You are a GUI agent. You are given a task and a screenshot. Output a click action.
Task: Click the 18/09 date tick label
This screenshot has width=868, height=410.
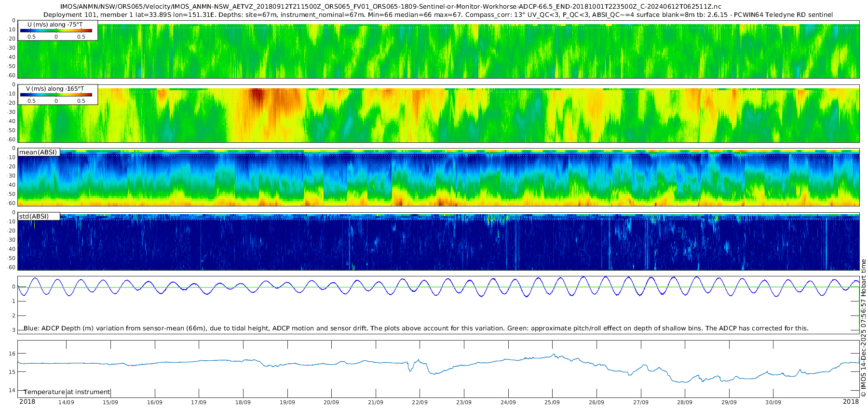pyautogui.click(x=243, y=402)
